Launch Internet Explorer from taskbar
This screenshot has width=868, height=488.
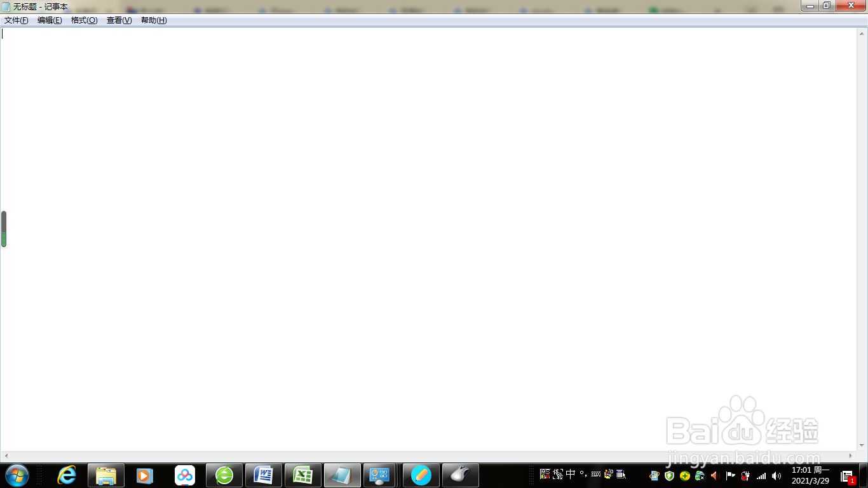click(x=67, y=475)
